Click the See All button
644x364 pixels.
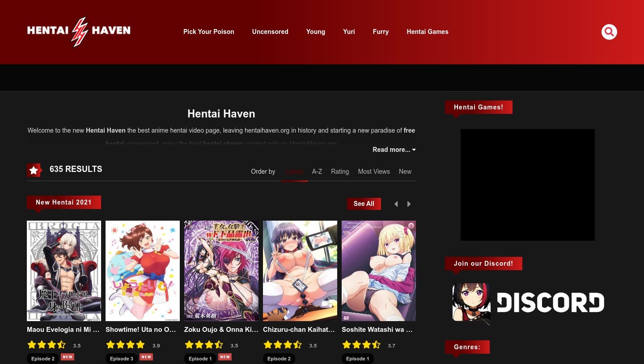(x=364, y=204)
